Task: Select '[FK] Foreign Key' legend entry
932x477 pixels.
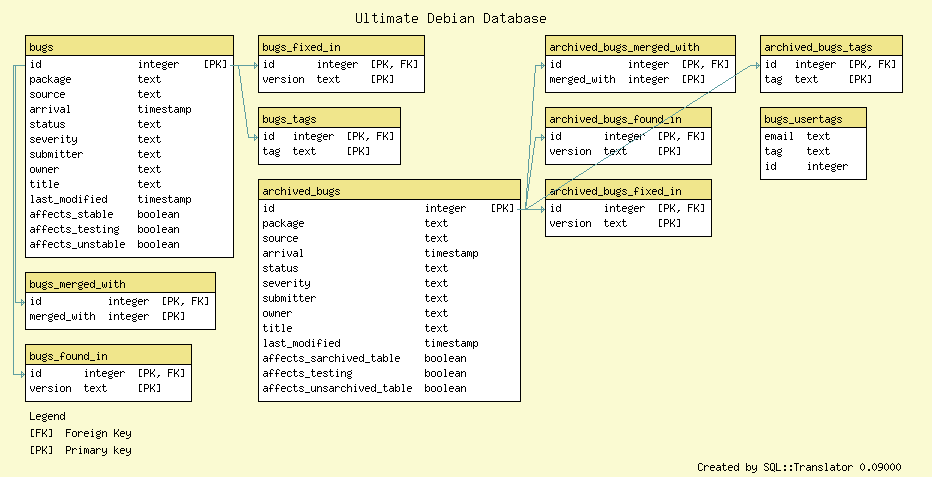Action: coord(80,433)
